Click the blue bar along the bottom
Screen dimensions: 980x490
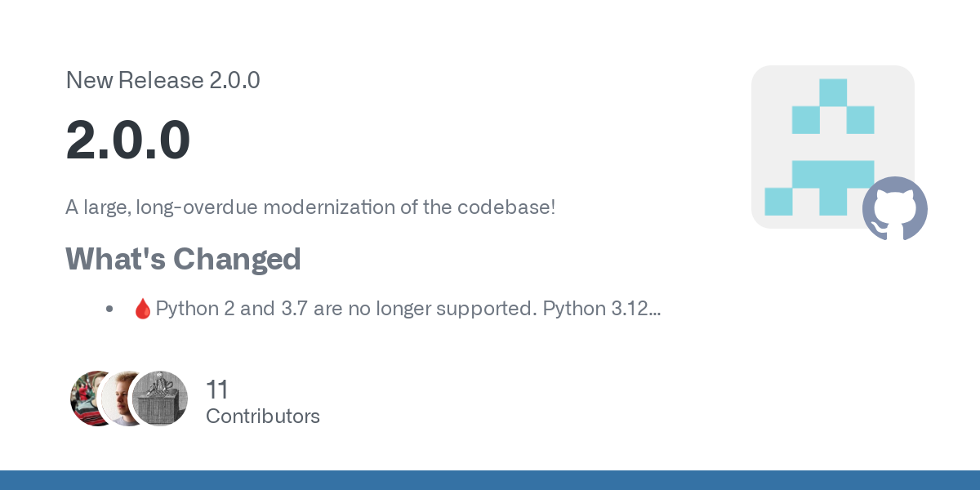[490, 480]
